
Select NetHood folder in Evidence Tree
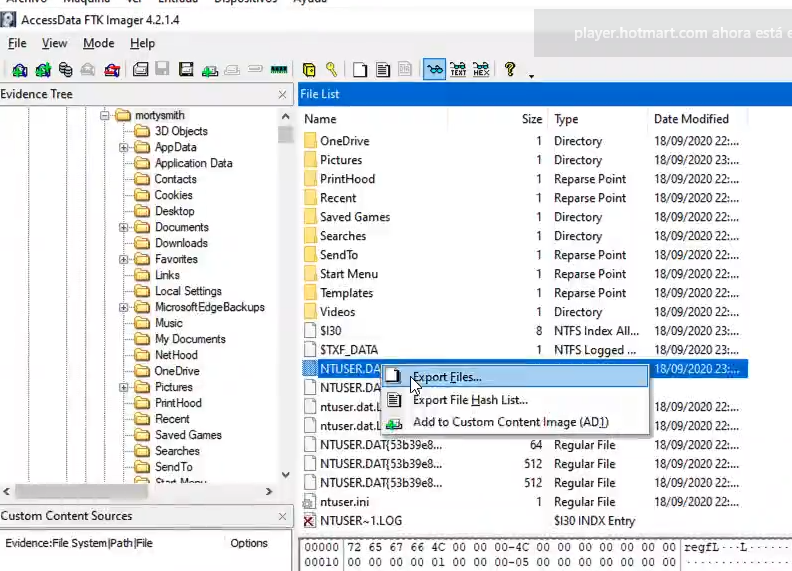[x=176, y=355]
